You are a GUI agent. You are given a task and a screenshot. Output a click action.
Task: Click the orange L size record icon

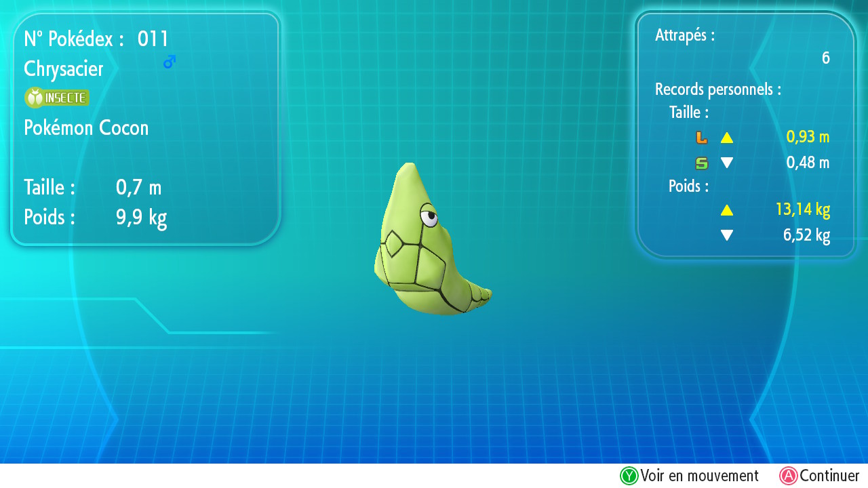tap(701, 138)
